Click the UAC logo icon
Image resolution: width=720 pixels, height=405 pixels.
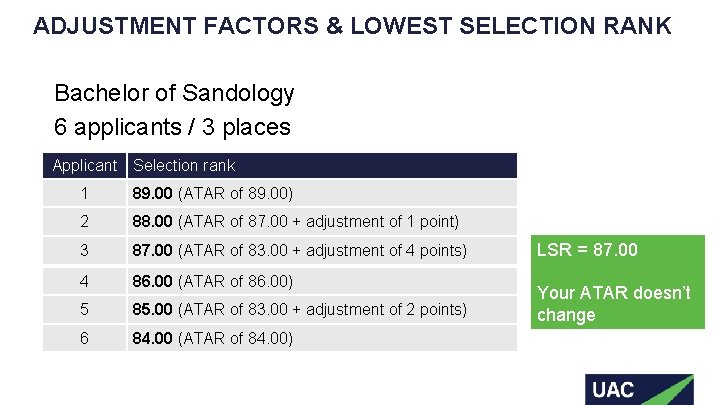[x=638, y=388]
